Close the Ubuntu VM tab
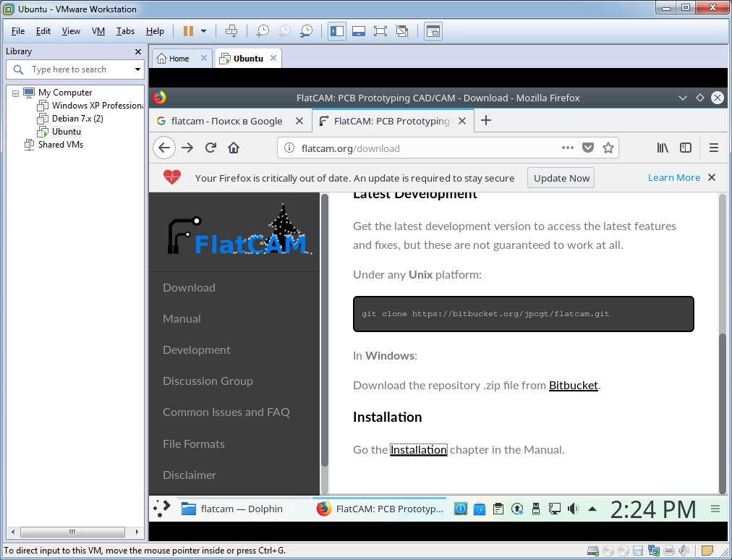The width and height of the screenshot is (732, 560). pos(273,58)
